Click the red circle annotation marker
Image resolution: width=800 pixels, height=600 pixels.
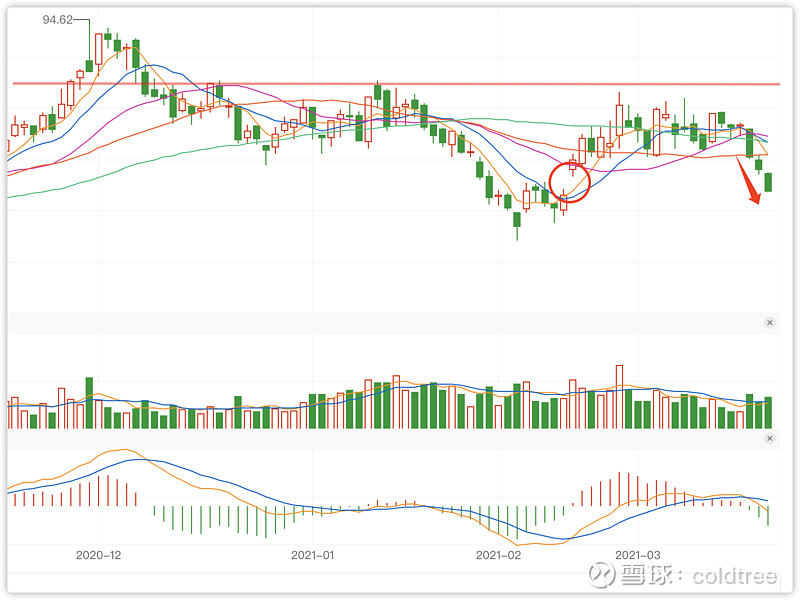[570, 183]
